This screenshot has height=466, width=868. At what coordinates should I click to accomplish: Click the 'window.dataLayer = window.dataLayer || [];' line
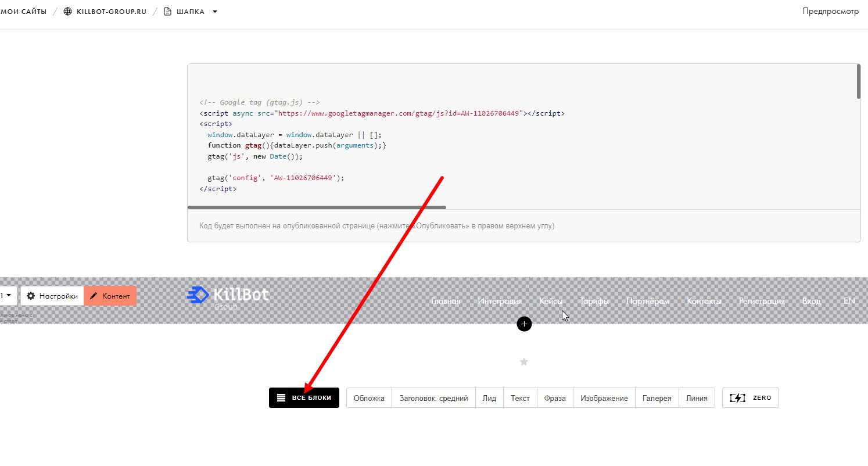(295, 134)
